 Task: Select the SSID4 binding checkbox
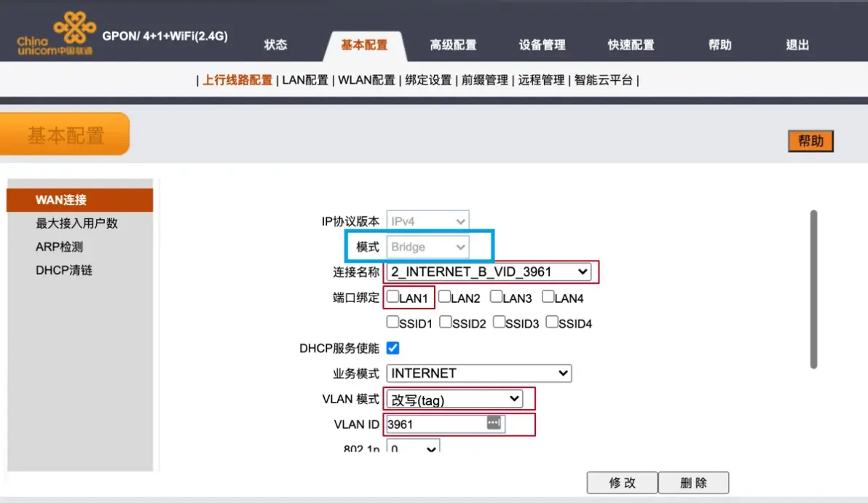(x=553, y=322)
